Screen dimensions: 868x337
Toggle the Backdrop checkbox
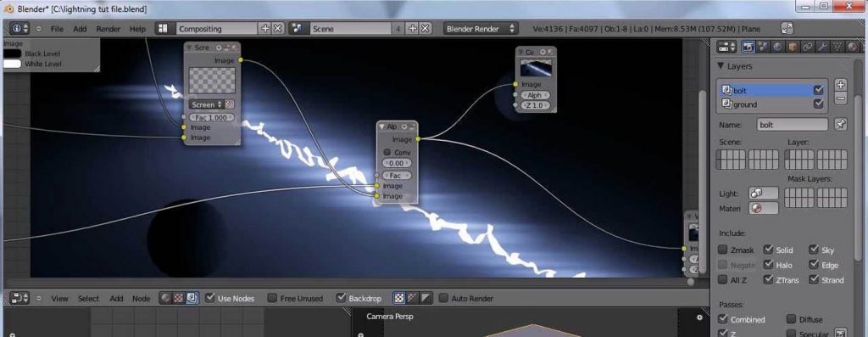tap(341, 298)
